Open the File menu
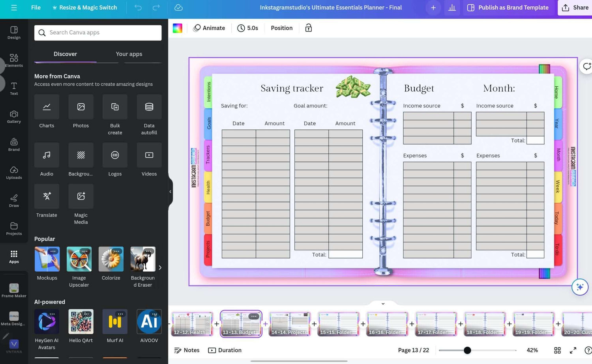Image resolution: width=592 pixels, height=364 pixels. [36, 7]
